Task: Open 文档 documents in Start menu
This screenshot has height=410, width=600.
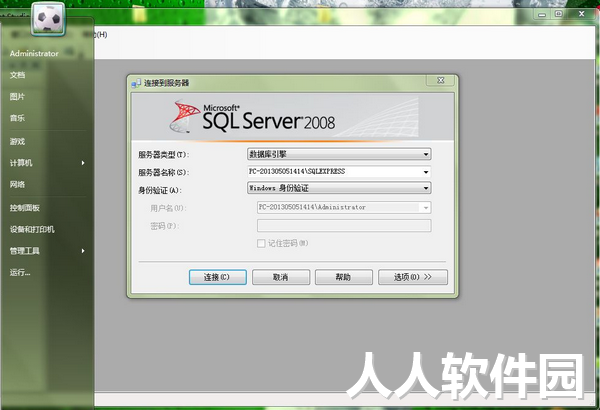Action: (18, 75)
